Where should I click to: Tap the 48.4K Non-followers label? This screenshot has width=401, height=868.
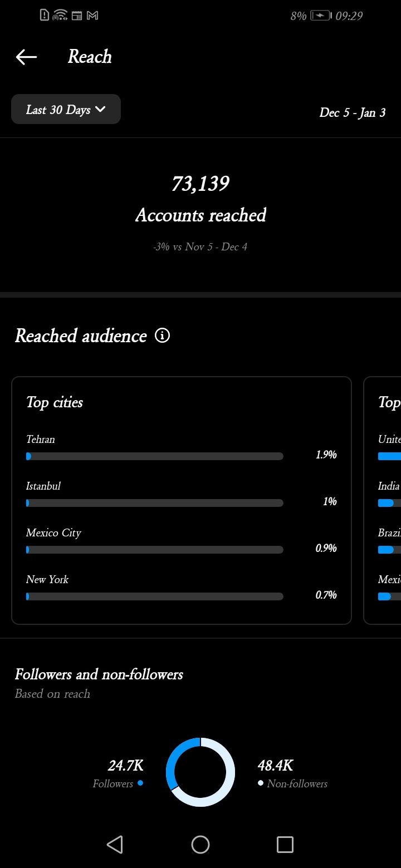(x=292, y=774)
